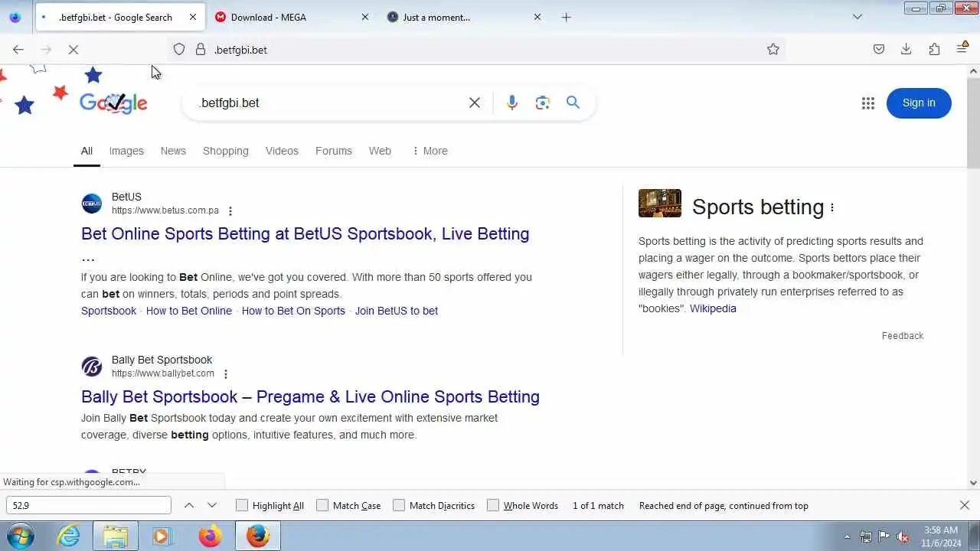Bookmark this page with star icon
This screenshot has width=980, height=551.
coord(773,49)
